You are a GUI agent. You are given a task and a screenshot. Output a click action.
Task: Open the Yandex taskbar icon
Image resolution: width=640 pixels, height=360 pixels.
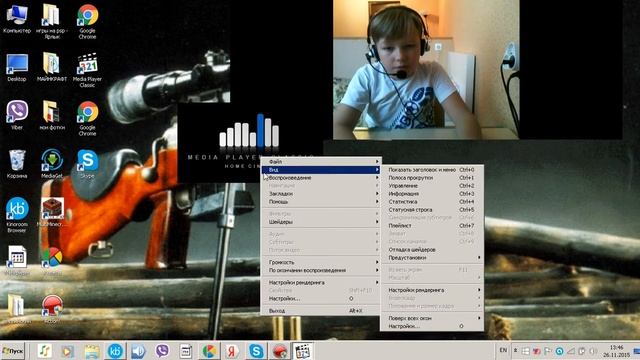(x=233, y=351)
